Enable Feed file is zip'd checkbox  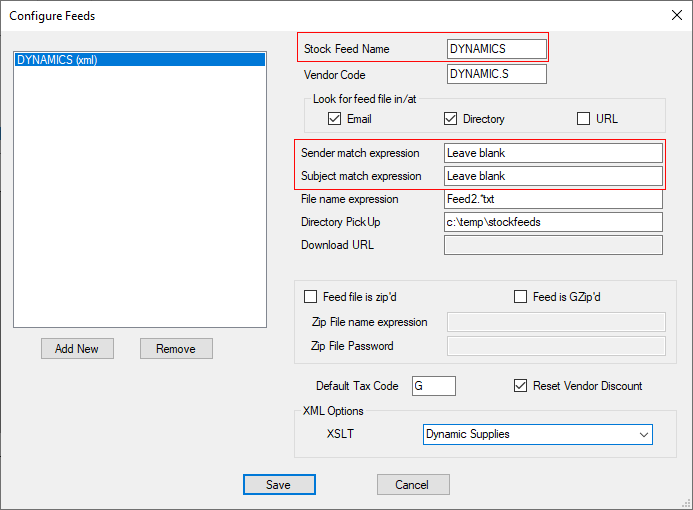[310, 297]
